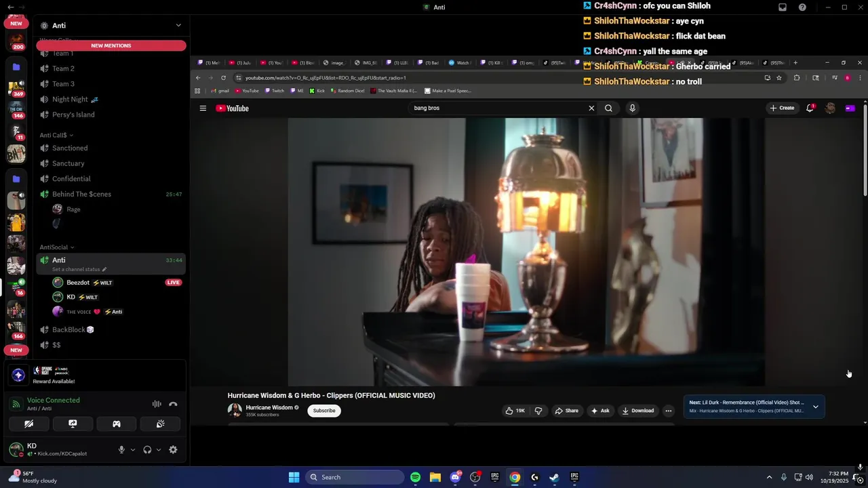Like the Clippers music video
Viewport: 868px width, 488px height.
515,411
